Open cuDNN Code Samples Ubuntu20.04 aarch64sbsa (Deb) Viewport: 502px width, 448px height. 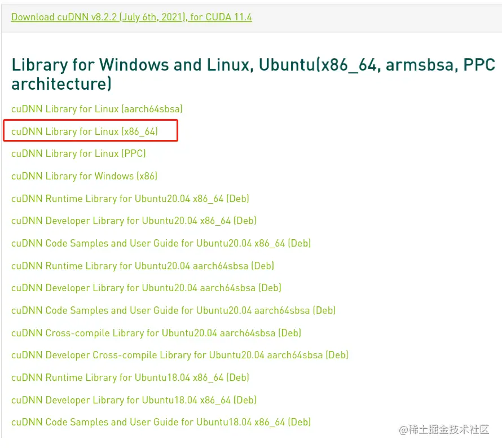tap(174, 310)
